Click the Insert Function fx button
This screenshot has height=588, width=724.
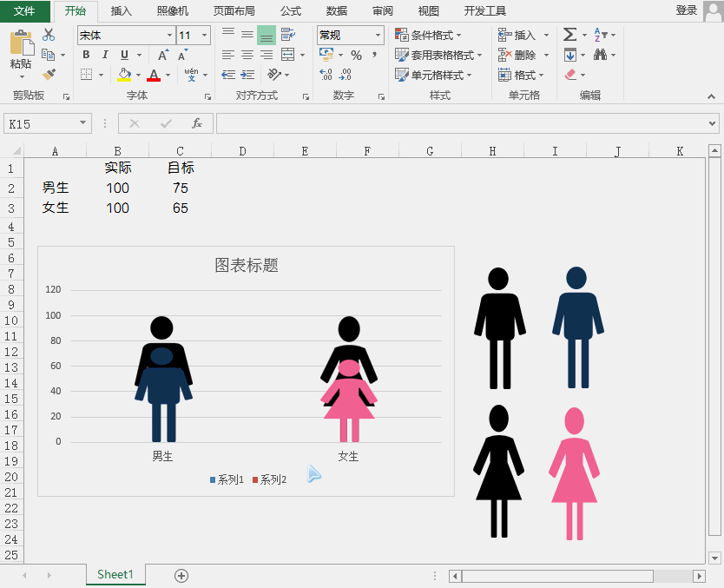click(x=197, y=123)
